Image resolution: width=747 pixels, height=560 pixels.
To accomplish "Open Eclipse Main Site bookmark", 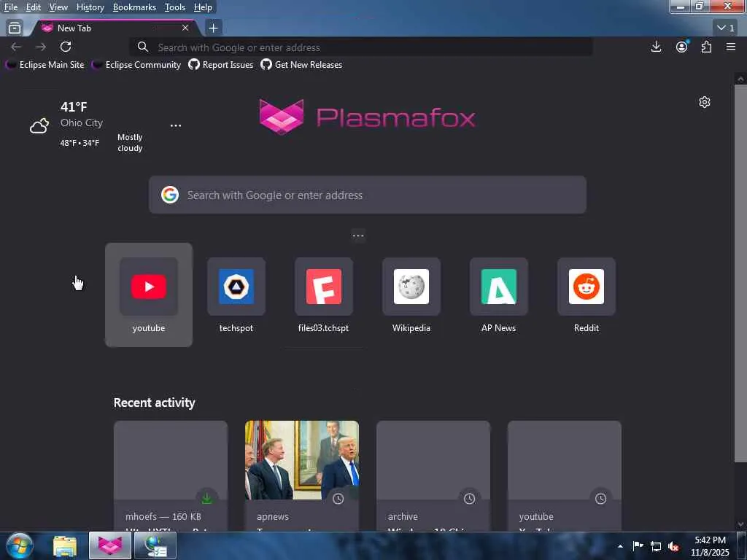I will [x=44, y=65].
